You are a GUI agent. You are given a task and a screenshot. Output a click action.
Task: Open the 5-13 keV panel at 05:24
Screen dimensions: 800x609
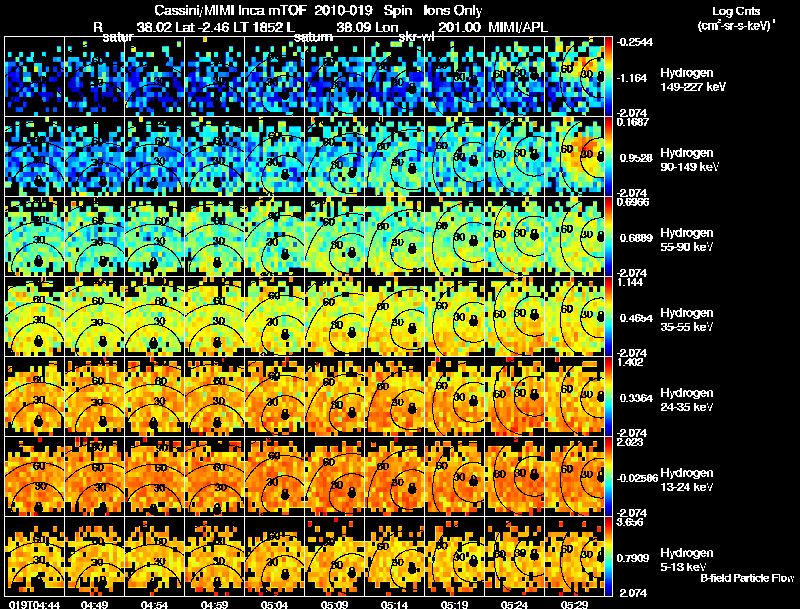point(514,557)
